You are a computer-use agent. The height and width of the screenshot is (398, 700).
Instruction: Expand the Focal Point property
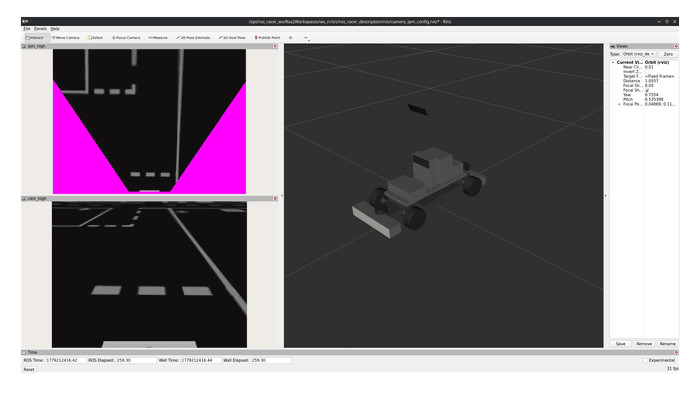pos(619,104)
